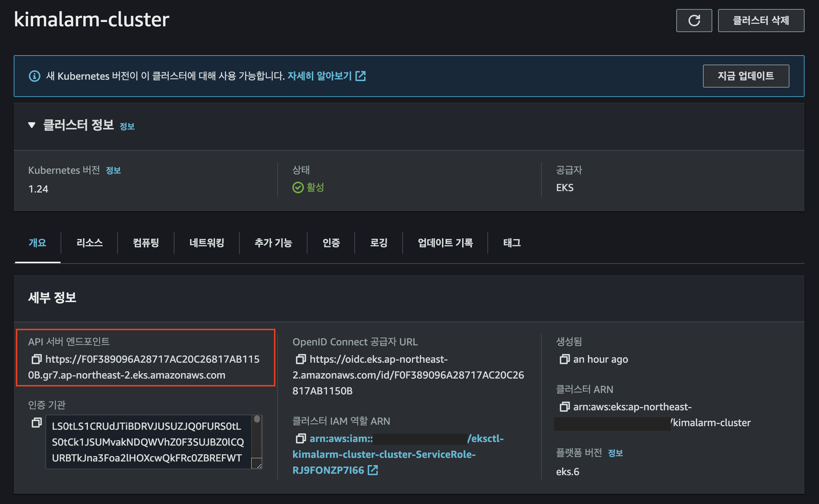Open the 컴퓨팅 tab

pos(146,243)
